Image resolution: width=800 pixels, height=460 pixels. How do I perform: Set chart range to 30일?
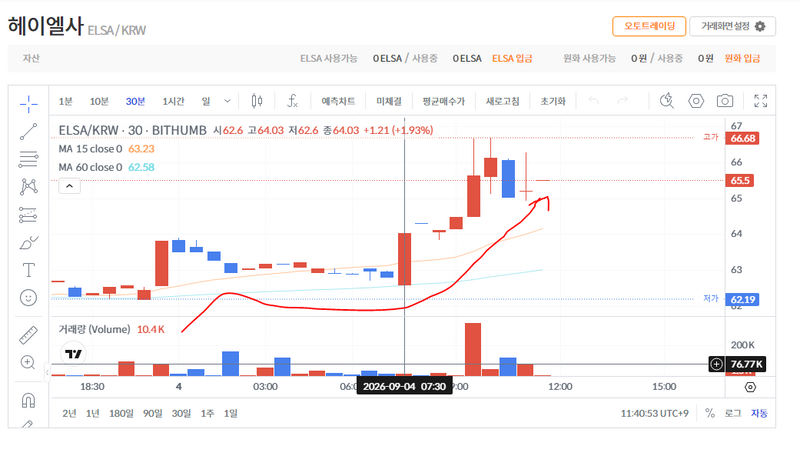click(x=181, y=413)
